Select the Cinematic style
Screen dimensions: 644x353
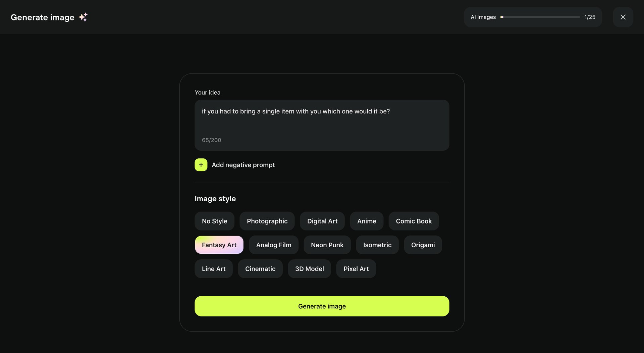[260, 268]
